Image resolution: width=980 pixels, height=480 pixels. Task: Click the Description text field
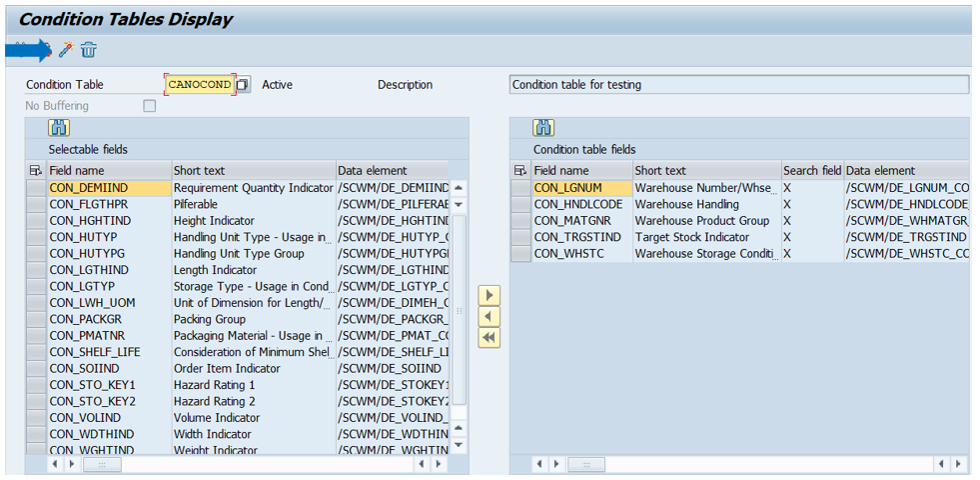[738, 85]
